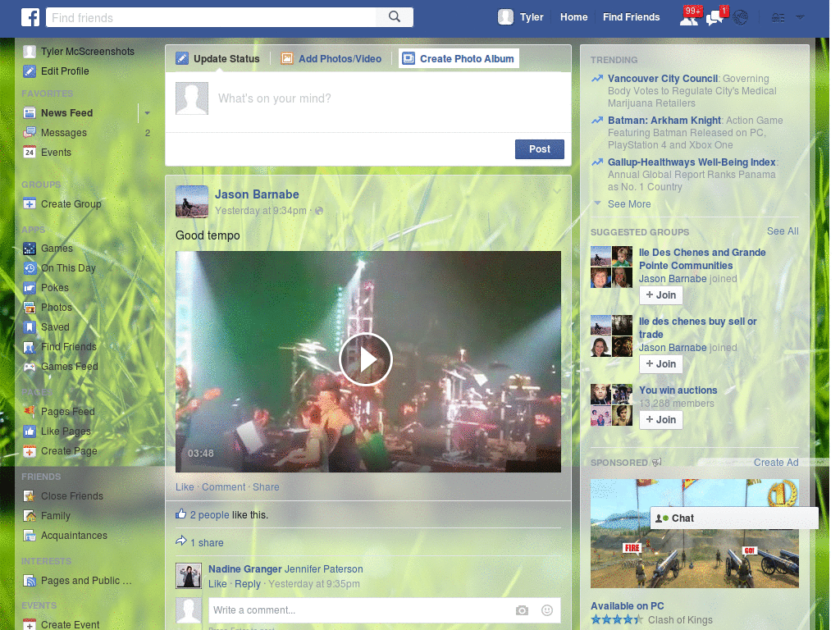Click the Create Ad link
This screenshot has height=630, width=840.
[x=776, y=463]
